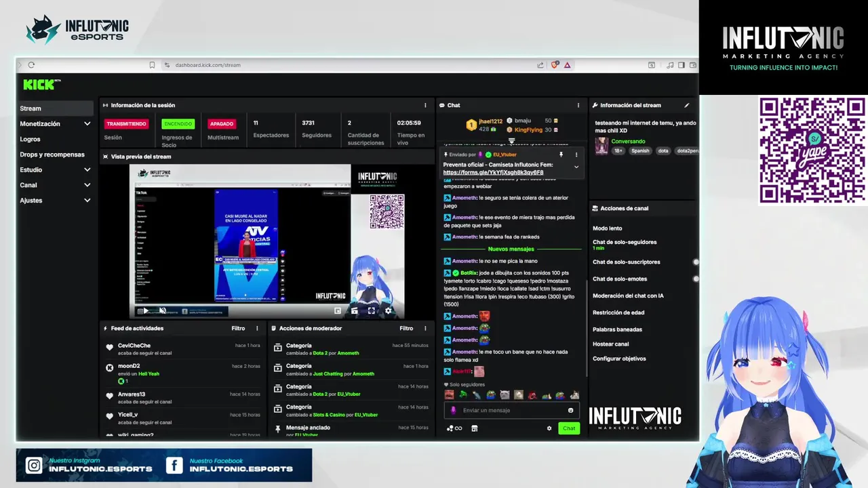
Task: Click the Just Chatting link by Amometh
Action: pyautogui.click(x=329, y=374)
